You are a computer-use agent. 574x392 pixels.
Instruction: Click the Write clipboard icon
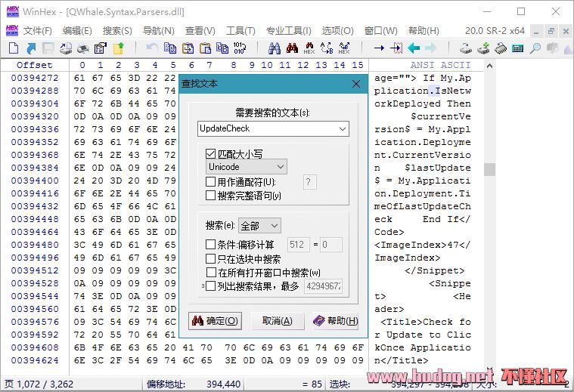click(x=188, y=48)
